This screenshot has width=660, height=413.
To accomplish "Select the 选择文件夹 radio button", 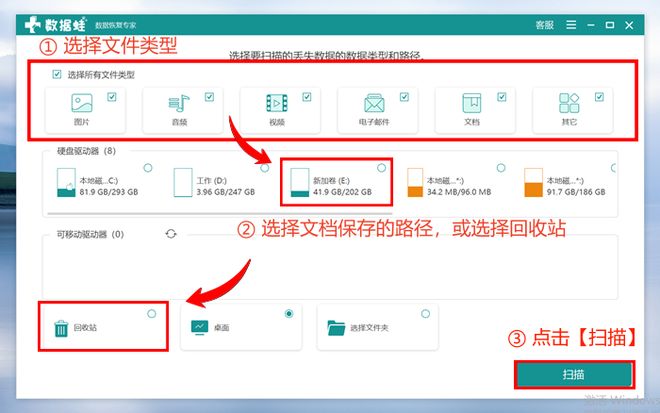I will tap(426, 314).
